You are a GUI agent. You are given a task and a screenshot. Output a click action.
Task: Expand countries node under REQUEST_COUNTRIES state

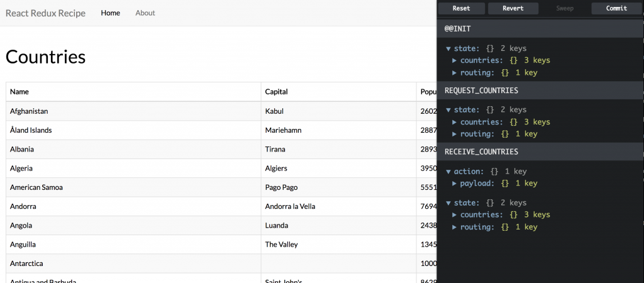(455, 122)
